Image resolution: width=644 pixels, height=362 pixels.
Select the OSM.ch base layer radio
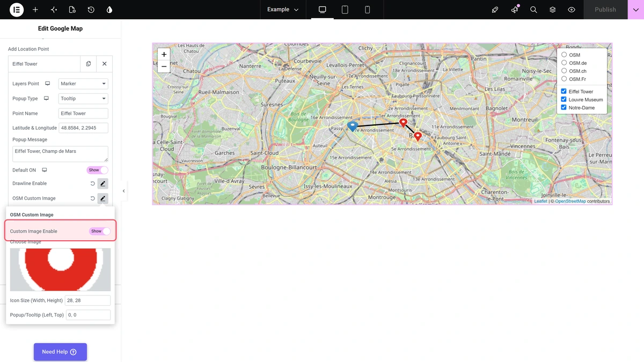(564, 71)
